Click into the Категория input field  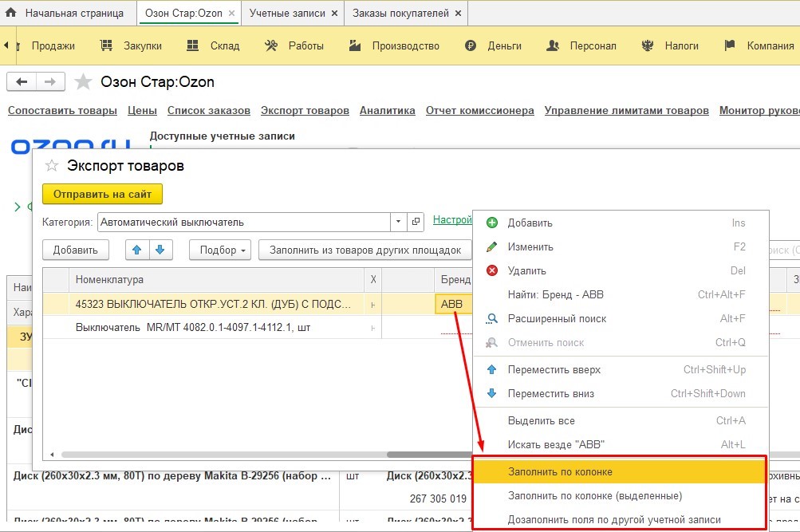point(244,222)
